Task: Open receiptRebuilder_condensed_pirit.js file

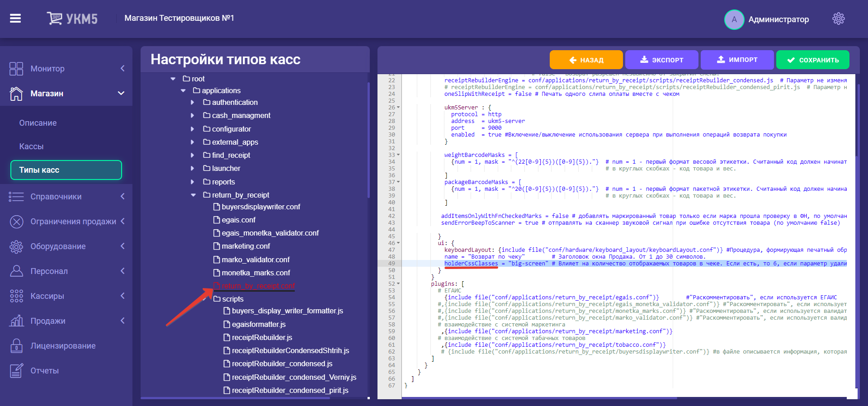Action: coord(290,390)
